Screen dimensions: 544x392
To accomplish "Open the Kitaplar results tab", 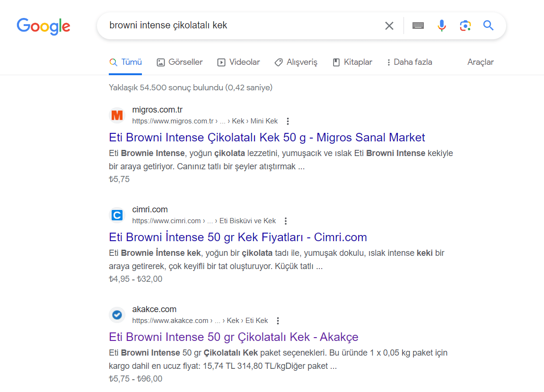I will (x=352, y=62).
